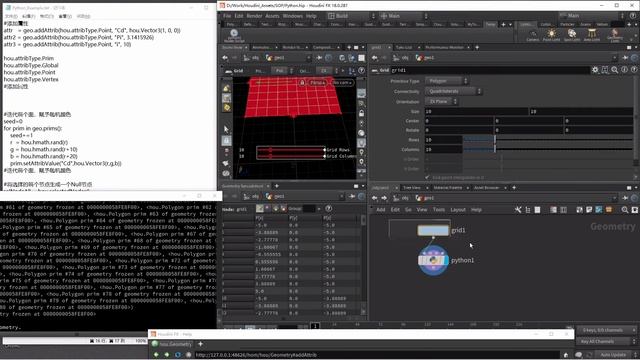
Task: Open the Render menu
Action: [254, 16]
